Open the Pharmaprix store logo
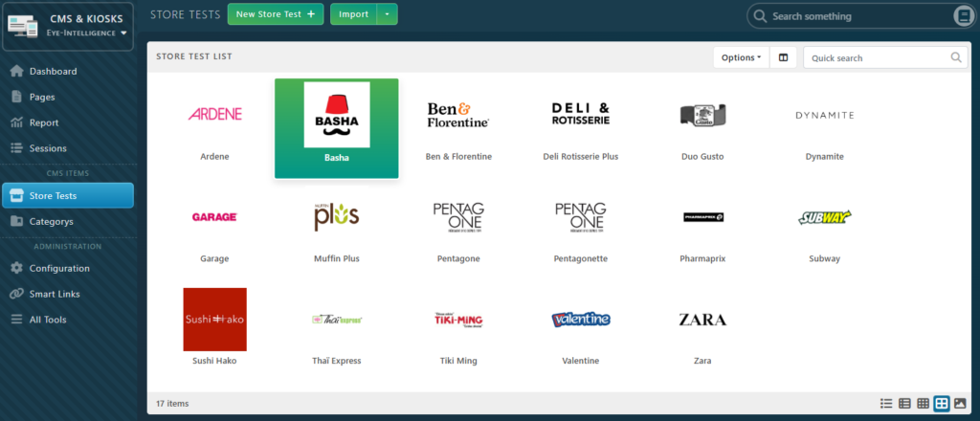Viewport: 980px width, 421px height. (x=702, y=217)
